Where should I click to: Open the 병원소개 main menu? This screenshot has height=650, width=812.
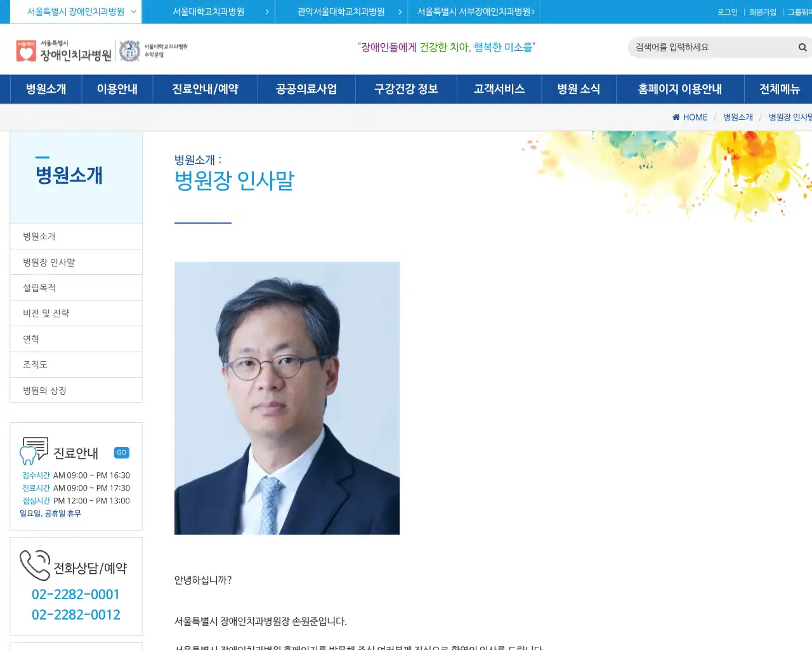point(46,89)
